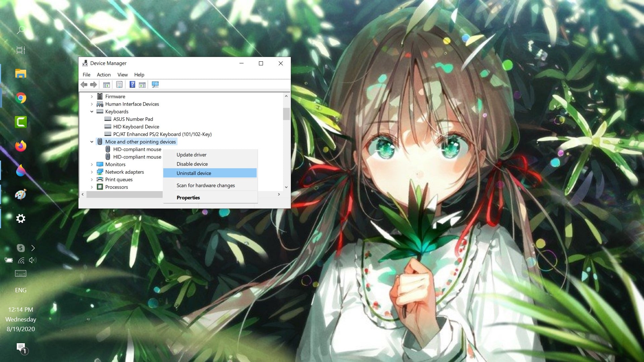Select ASUS Number Pad device

[x=133, y=119]
